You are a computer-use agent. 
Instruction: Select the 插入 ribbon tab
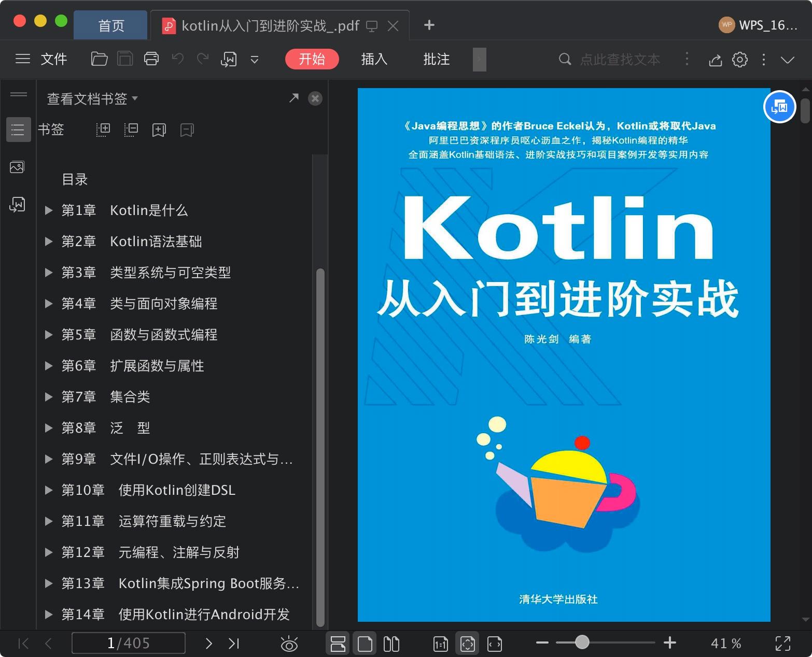(x=374, y=59)
